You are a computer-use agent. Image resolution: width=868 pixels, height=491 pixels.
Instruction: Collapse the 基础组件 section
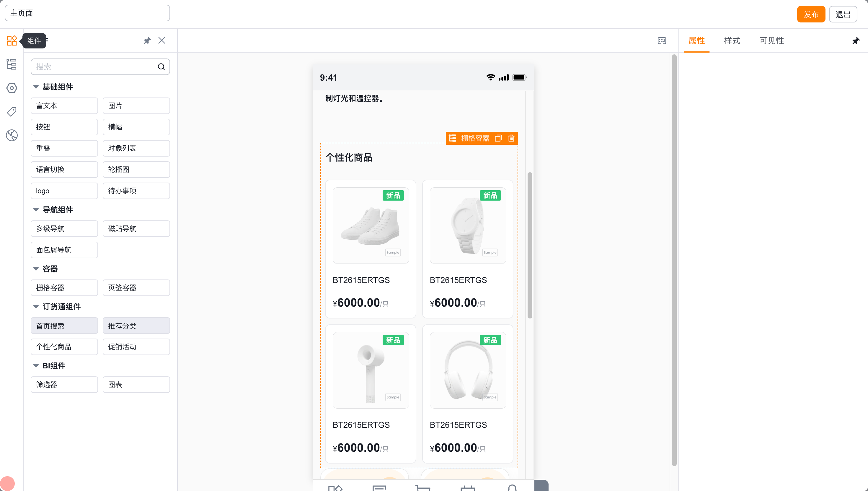tap(36, 87)
